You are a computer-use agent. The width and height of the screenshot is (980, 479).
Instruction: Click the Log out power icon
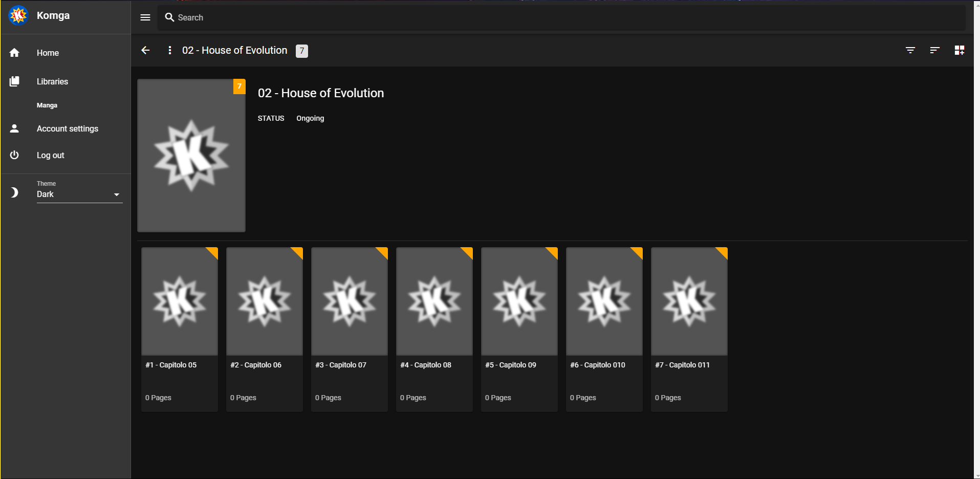point(14,155)
